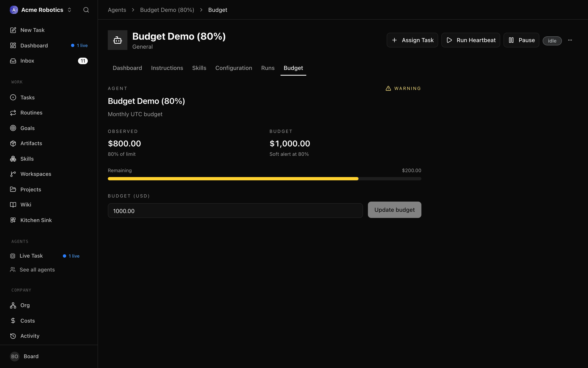Pause the agent with the Pause button
The width and height of the screenshot is (588, 368).
(521, 40)
